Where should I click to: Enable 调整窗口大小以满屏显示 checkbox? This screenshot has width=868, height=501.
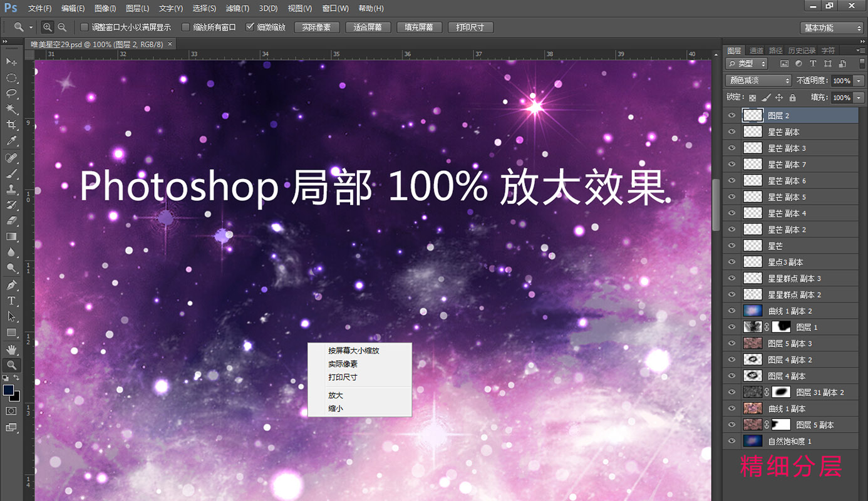[85, 28]
